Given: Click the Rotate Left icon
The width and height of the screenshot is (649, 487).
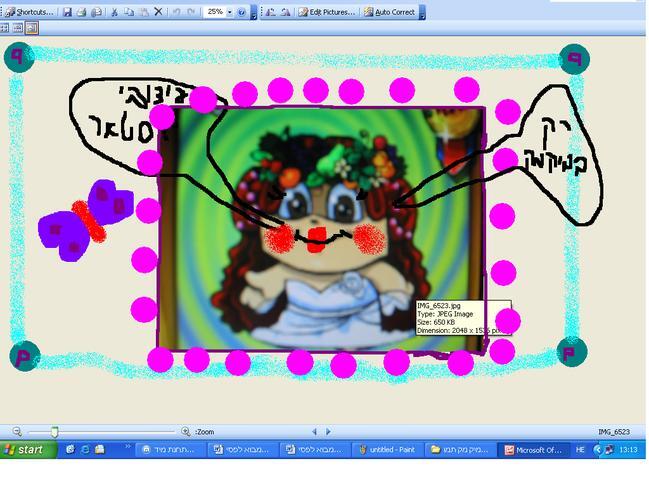Looking at the screenshot, I should (x=271, y=12).
